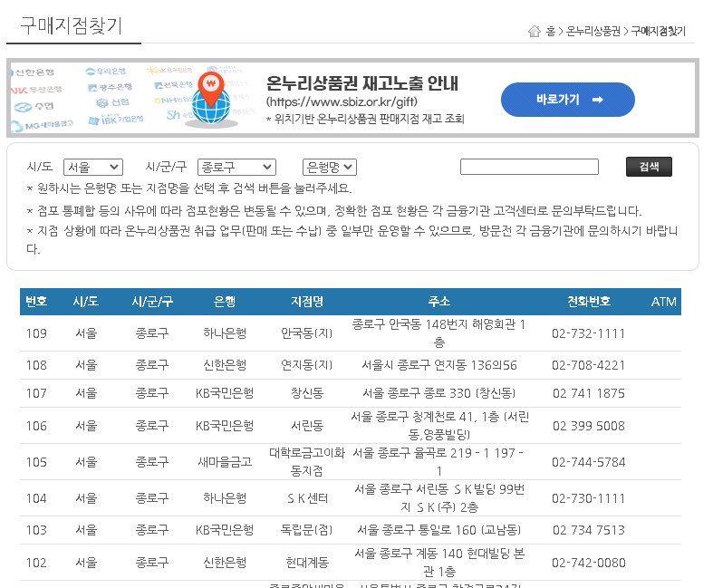Click the 전화번호 column header

pos(589,302)
